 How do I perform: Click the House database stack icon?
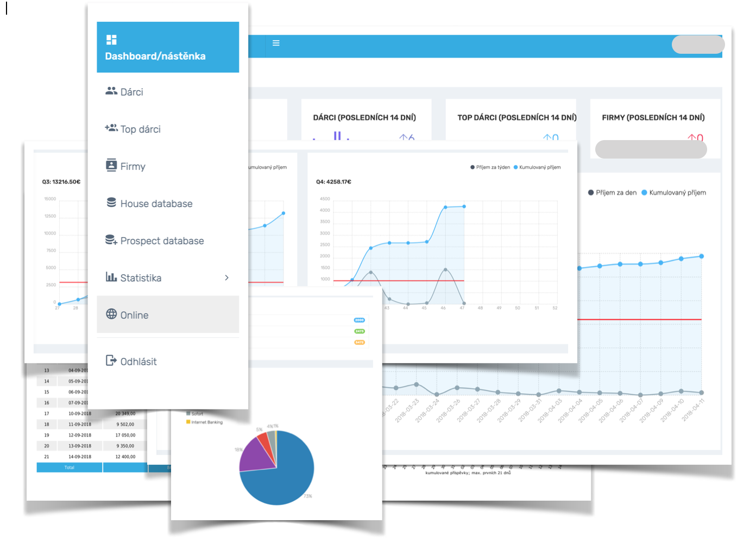click(111, 203)
